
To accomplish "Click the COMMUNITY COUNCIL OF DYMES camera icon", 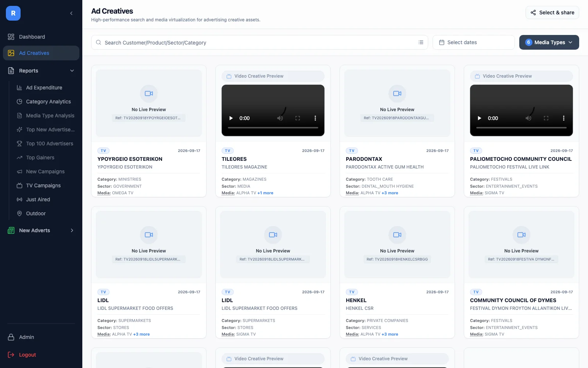I will tap(521, 235).
